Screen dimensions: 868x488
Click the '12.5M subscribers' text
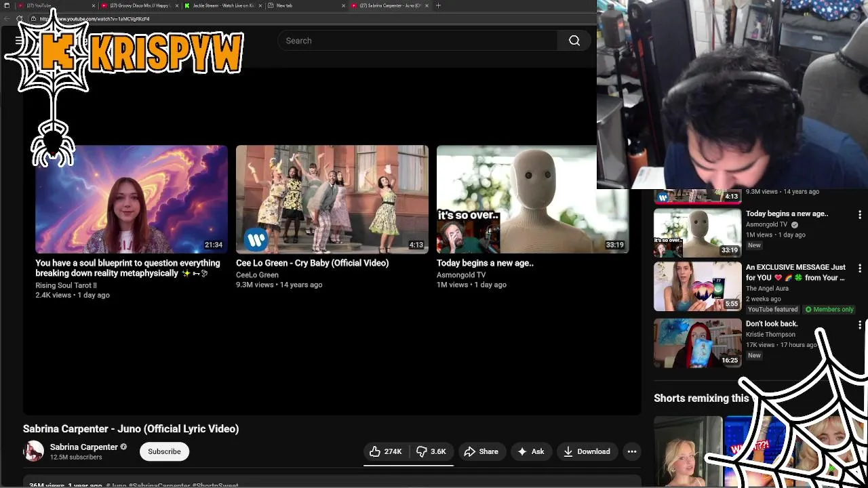[x=76, y=457]
